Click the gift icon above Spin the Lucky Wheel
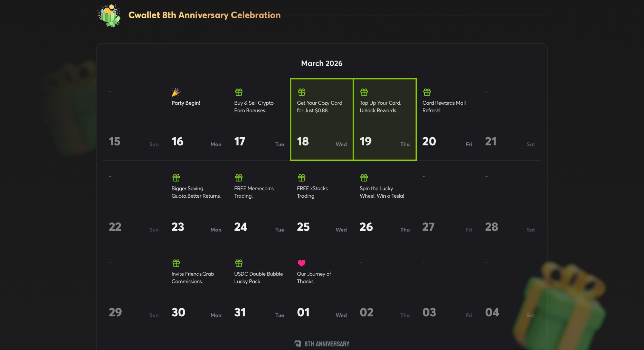Viewport: 644px width, 350px height. click(364, 178)
